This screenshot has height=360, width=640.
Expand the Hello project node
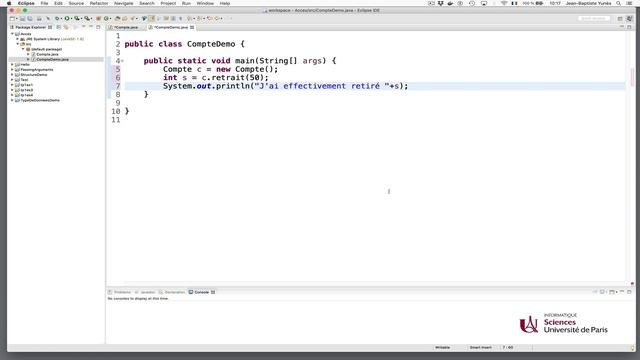12,64
